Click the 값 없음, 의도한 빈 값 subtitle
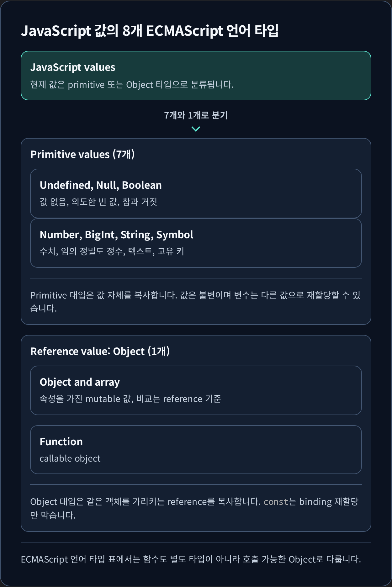This screenshot has width=392, height=587. [98, 202]
